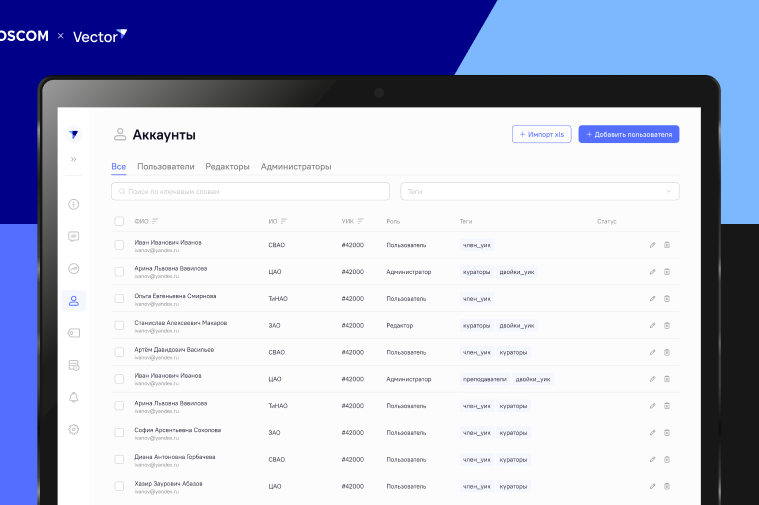Switch to the Администраторы tab

pyautogui.click(x=296, y=166)
